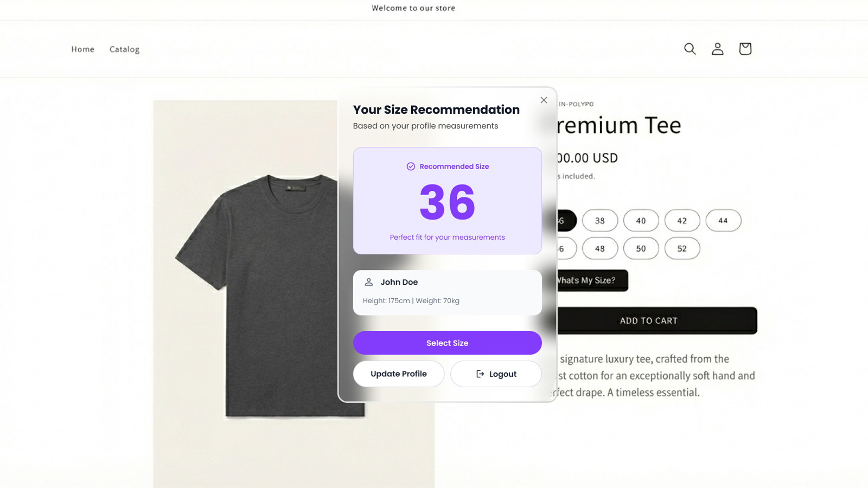The width and height of the screenshot is (868, 488).
Task: Confirm with the Select Size button
Action: click(x=447, y=343)
